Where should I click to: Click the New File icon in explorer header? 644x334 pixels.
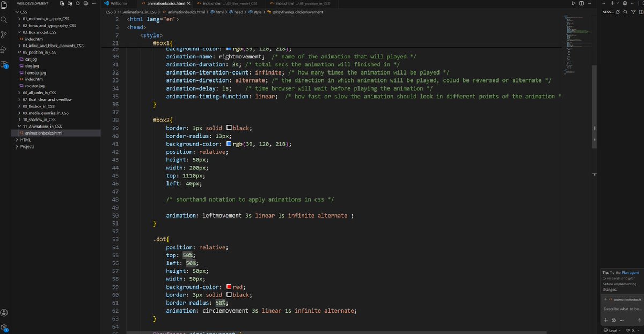pos(63,3)
